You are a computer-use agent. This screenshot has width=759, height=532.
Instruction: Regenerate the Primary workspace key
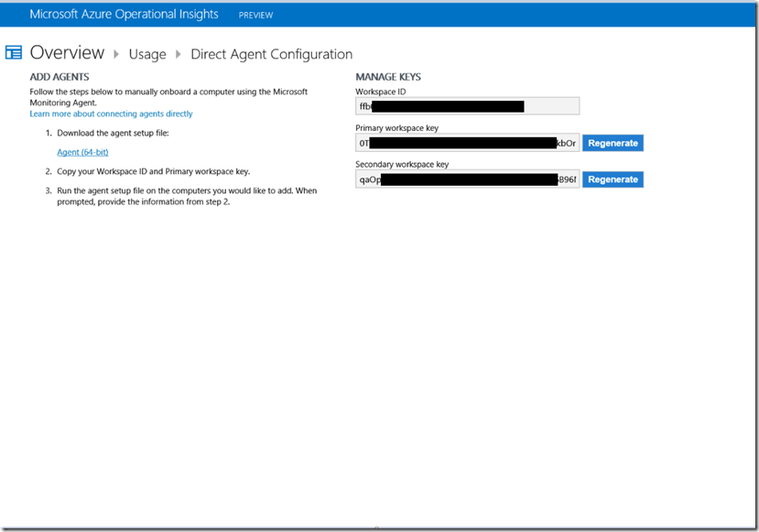tap(613, 143)
